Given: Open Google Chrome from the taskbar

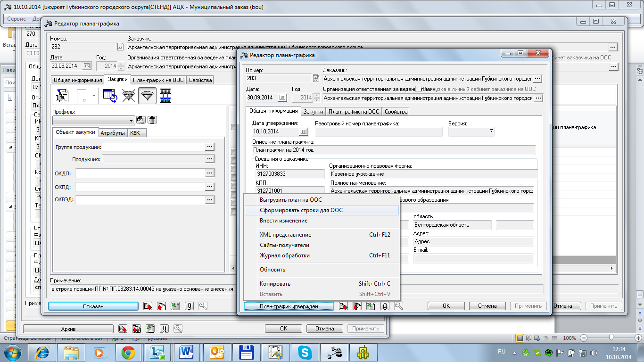Looking at the screenshot, I should (128, 352).
